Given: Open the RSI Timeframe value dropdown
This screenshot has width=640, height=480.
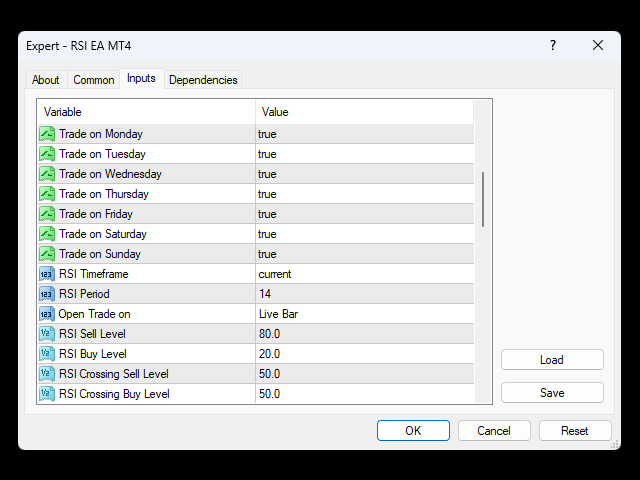Looking at the screenshot, I should (364, 274).
